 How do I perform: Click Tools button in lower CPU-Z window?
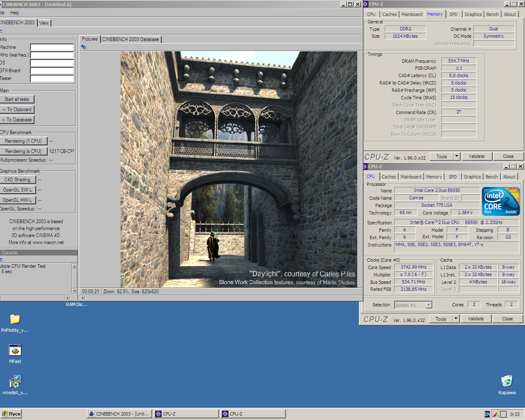(x=441, y=319)
